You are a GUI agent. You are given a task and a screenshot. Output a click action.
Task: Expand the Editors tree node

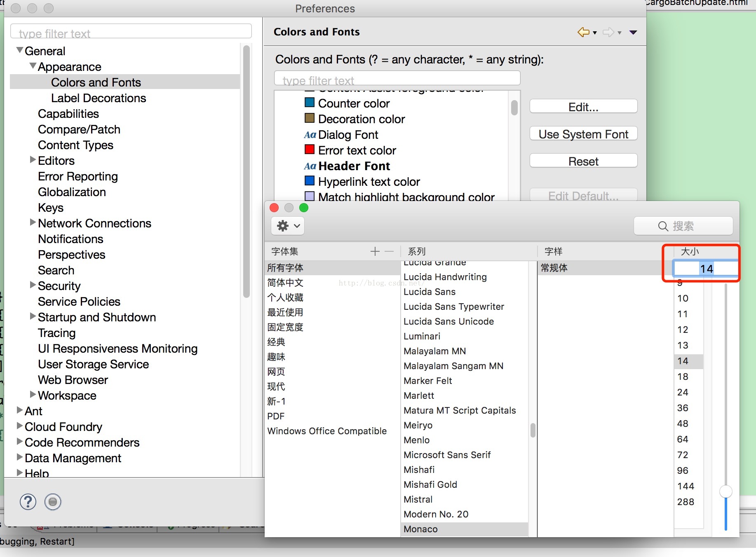coord(33,160)
